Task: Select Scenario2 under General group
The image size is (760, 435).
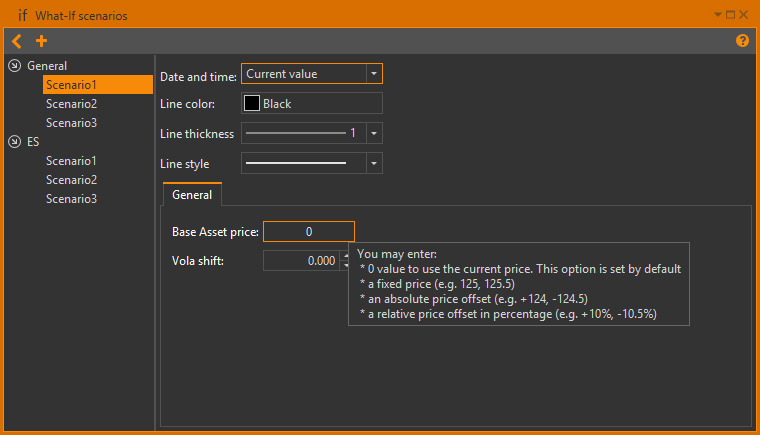Action: (71, 104)
